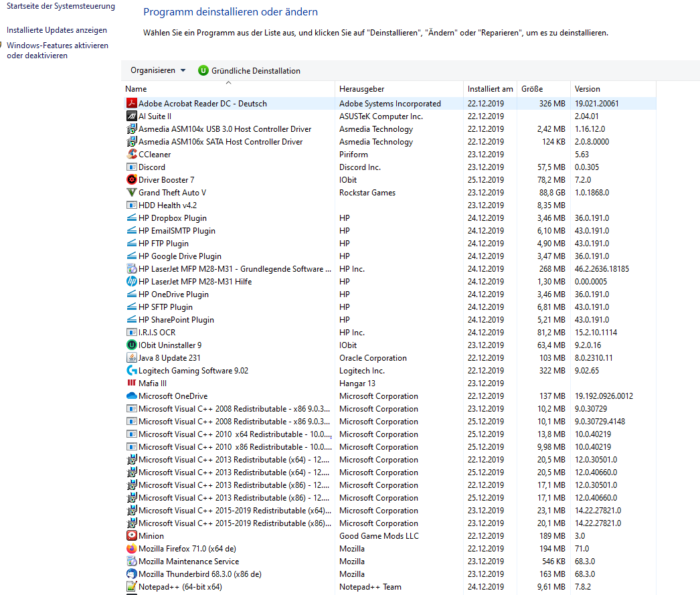
Task: Sort list by the Herausgeber column header
Action: [399, 89]
